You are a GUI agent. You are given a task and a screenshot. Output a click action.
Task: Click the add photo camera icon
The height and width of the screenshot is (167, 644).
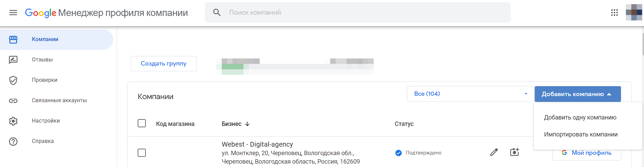tap(514, 152)
